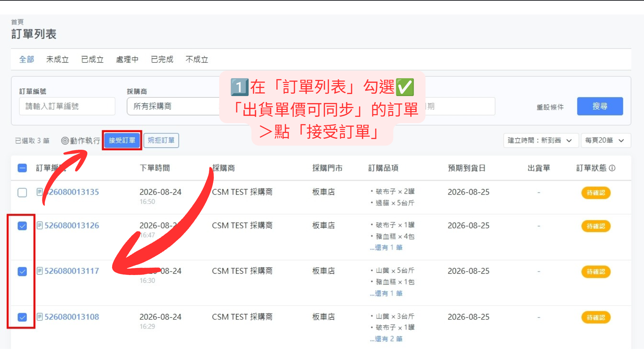Focus the 請輸入訂單編號 input field

click(67, 106)
